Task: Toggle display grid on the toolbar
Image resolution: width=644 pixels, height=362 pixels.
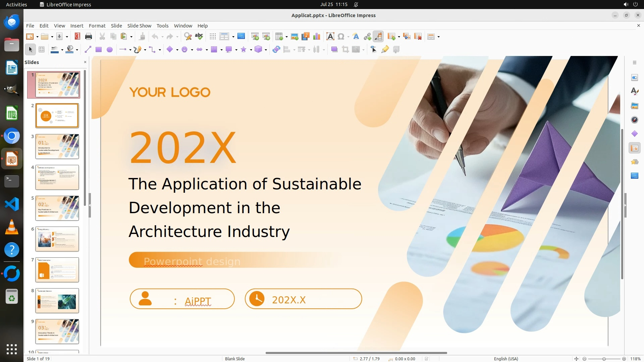Action: click(213, 37)
